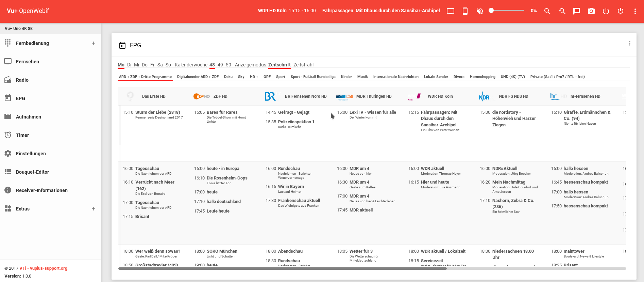Click the Einstellungen gear icon
Image resolution: width=644 pixels, height=282 pixels.
(8, 153)
